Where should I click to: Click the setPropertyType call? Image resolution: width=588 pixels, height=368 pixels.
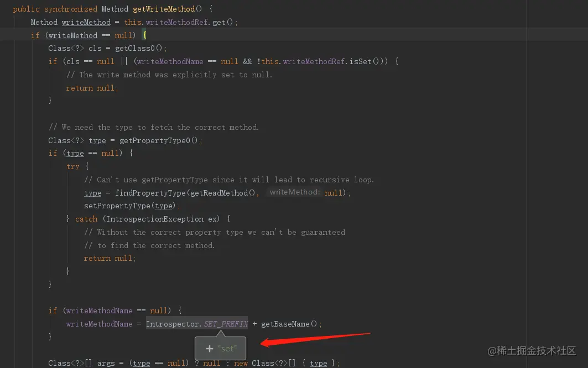pos(117,206)
